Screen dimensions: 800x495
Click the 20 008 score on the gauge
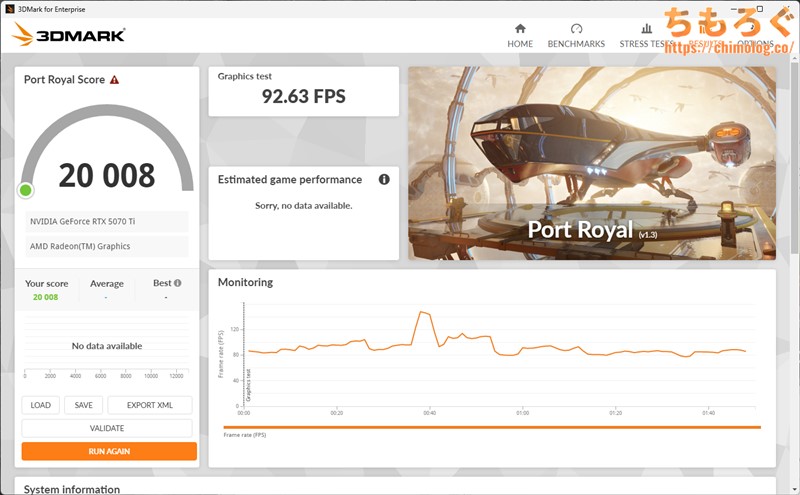pyautogui.click(x=107, y=175)
